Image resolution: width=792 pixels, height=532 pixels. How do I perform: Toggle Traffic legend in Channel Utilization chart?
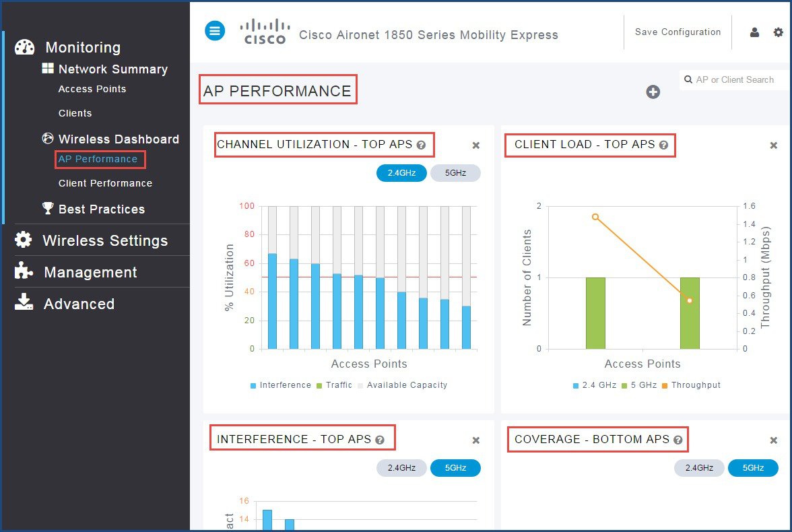[334, 385]
